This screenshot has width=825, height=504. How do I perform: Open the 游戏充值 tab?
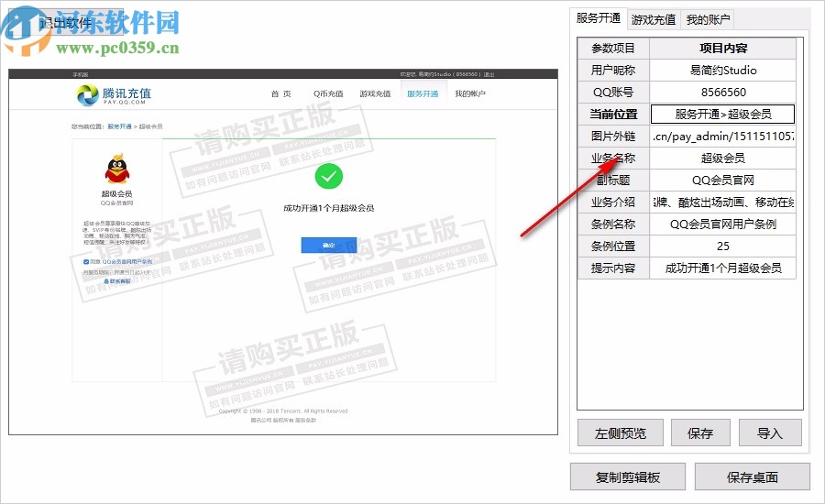[654, 20]
